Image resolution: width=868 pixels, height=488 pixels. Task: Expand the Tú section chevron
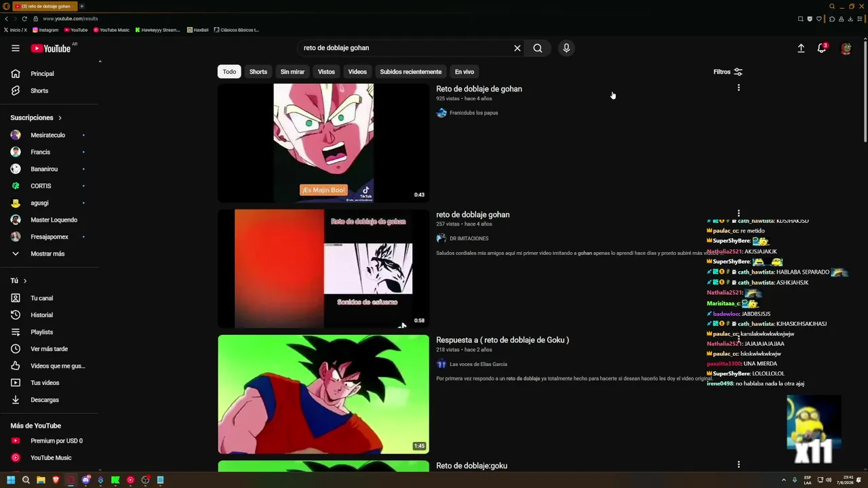tap(25, 281)
